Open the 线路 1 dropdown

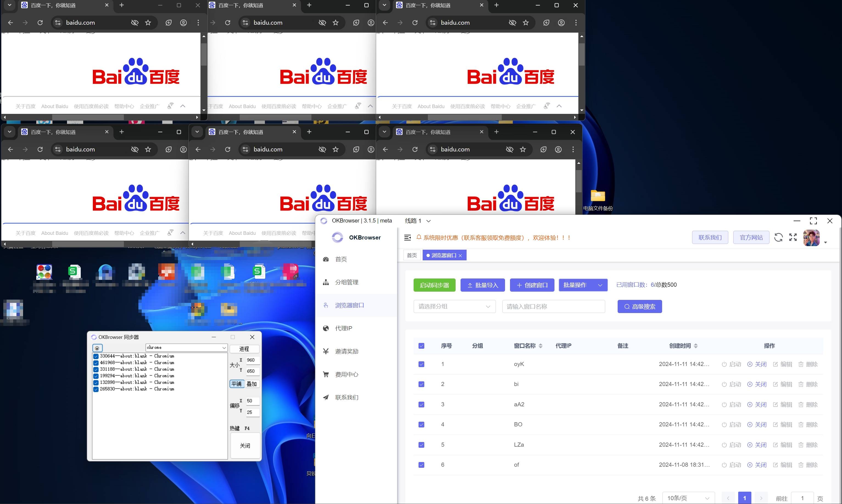point(418,221)
